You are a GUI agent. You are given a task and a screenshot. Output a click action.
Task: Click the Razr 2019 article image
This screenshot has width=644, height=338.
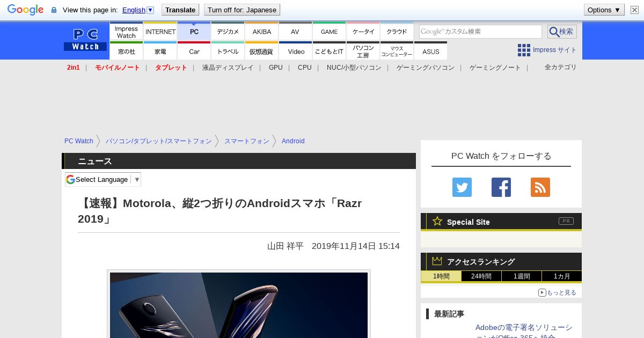(239, 305)
